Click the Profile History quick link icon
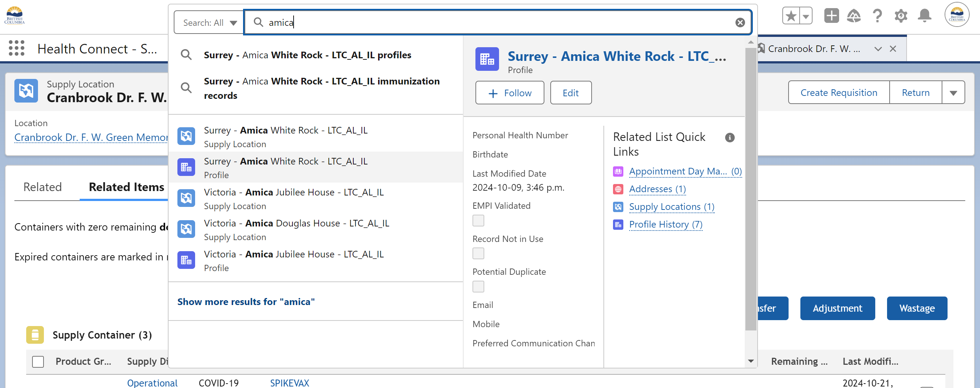The image size is (980, 388). pyautogui.click(x=618, y=225)
